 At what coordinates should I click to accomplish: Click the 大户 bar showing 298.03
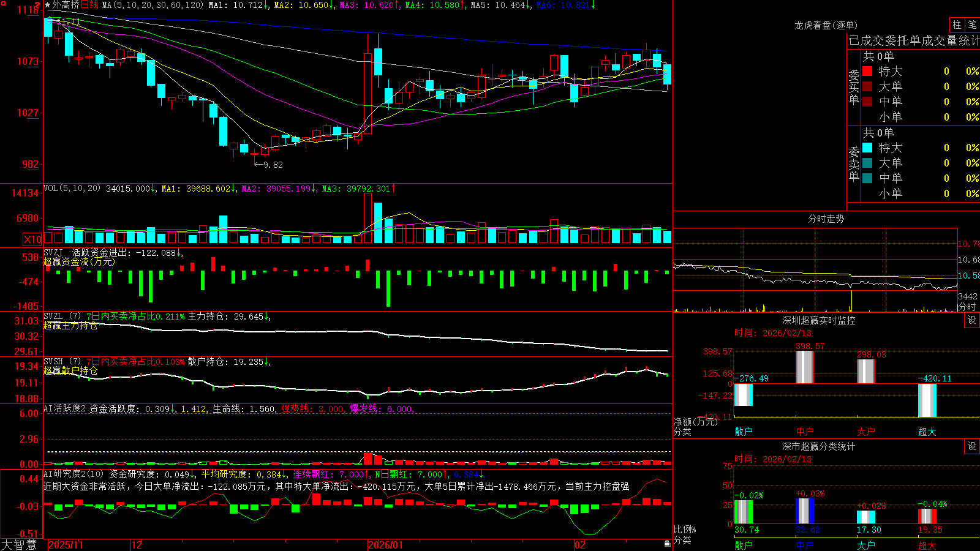pos(866,372)
